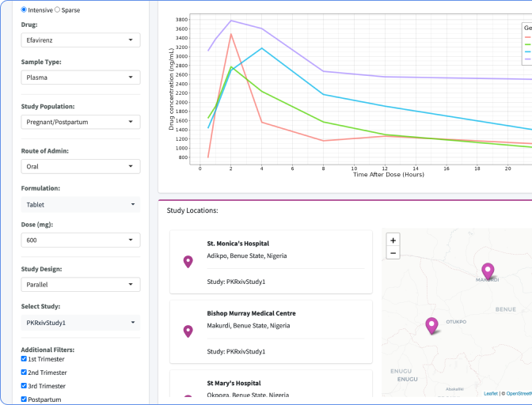Select the Intensive radio option
Viewport: 532px width, 405px height.
pyautogui.click(x=24, y=9)
